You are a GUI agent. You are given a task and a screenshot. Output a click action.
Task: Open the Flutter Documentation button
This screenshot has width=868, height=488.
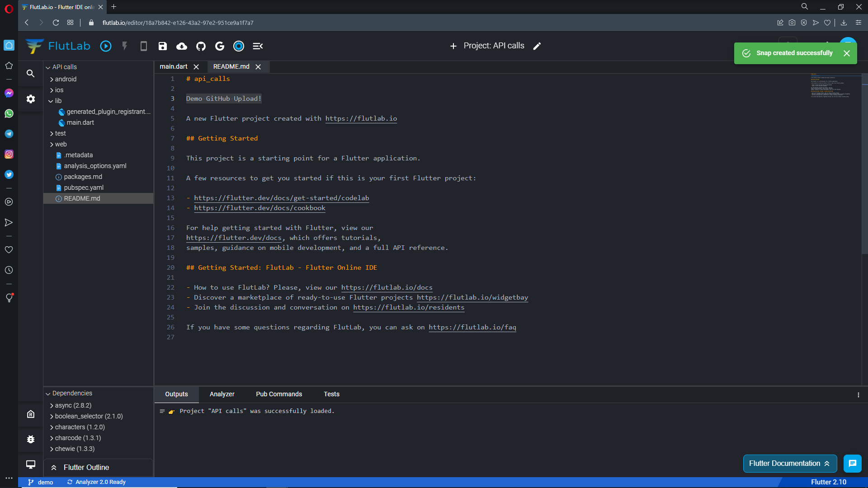(790, 464)
